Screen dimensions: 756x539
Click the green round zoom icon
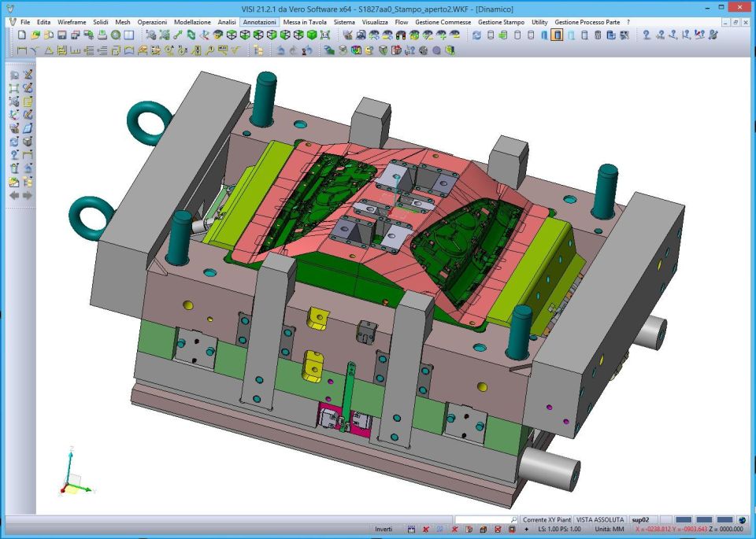pos(116,35)
